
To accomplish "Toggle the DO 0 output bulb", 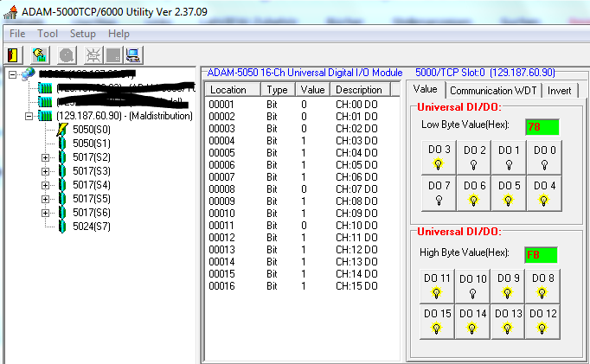I will click(544, 157).
